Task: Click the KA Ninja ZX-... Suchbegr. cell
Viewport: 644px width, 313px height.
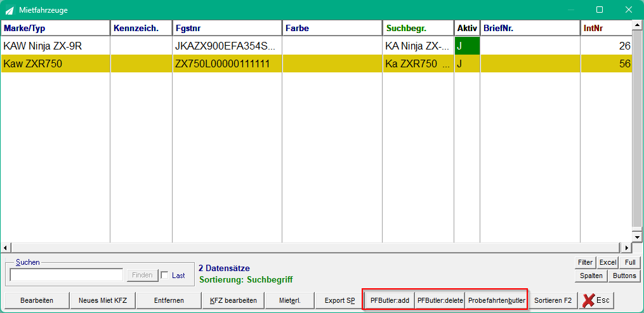Action: point(418,46)
